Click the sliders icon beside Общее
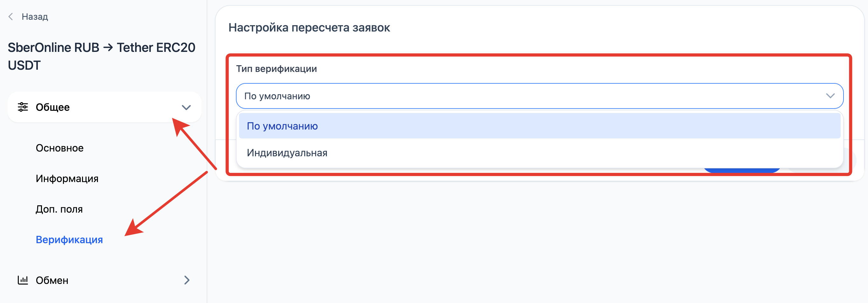The image size is (868, 303). 23,107
